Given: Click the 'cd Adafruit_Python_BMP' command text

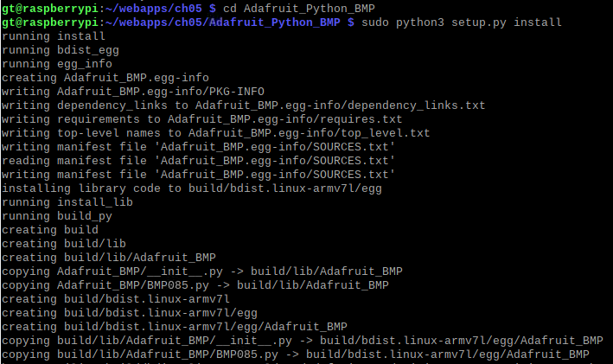Looking at the screenshot, I should pyautogui.click(x=299, y=8).
